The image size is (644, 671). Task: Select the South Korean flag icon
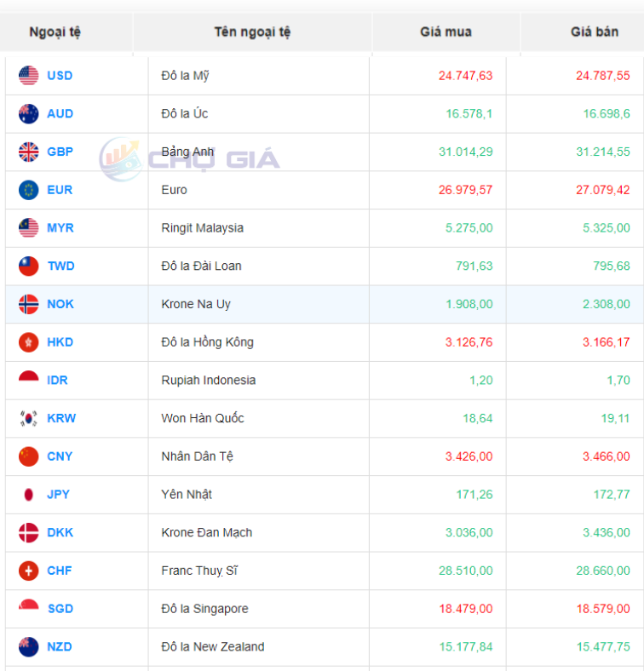(x=29, y=418)
